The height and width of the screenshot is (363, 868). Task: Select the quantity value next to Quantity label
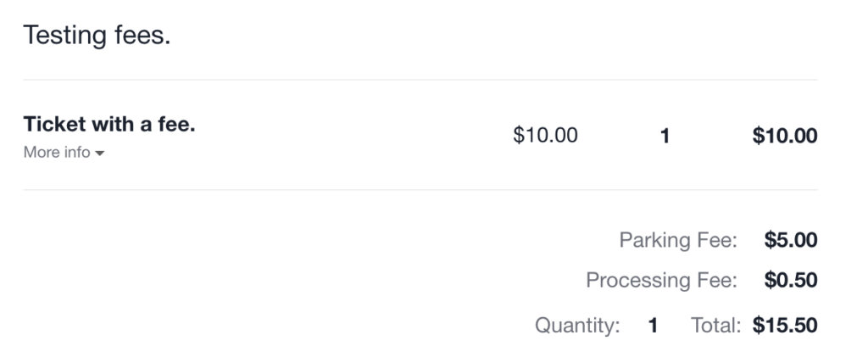653,325
